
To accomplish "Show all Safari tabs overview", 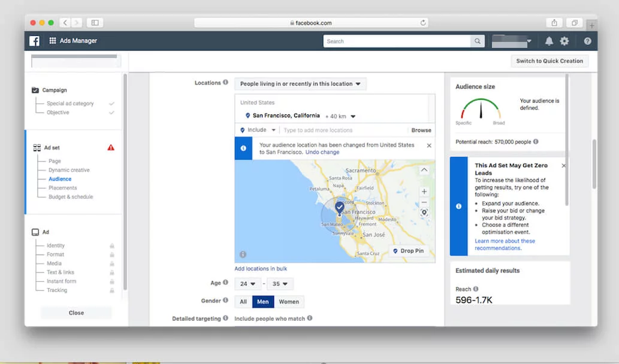I will [575, 23].
